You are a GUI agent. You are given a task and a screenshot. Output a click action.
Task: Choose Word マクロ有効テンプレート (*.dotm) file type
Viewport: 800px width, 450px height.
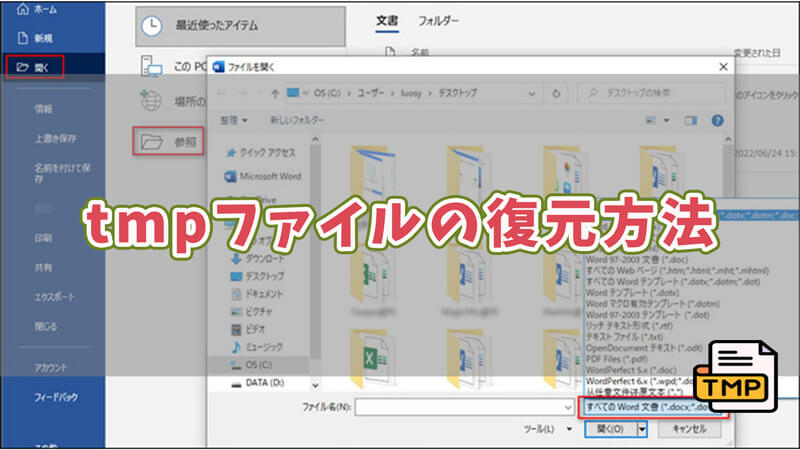(x=653, y=304)
